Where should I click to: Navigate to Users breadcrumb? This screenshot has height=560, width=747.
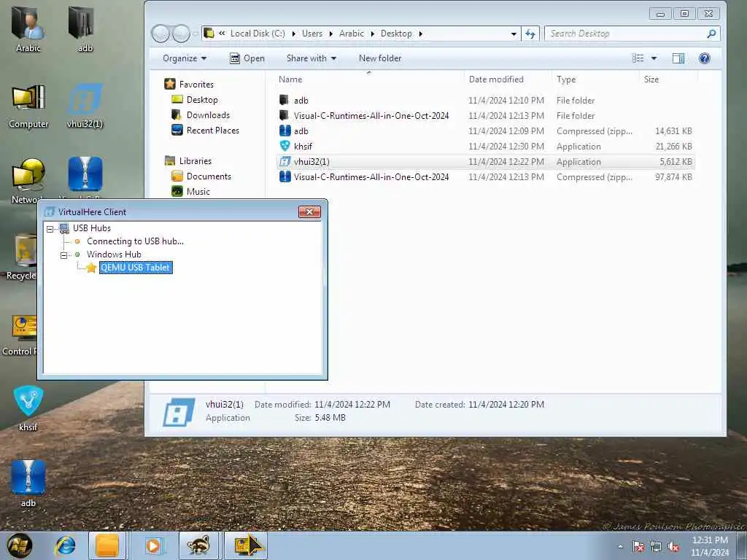pos(312,34)
